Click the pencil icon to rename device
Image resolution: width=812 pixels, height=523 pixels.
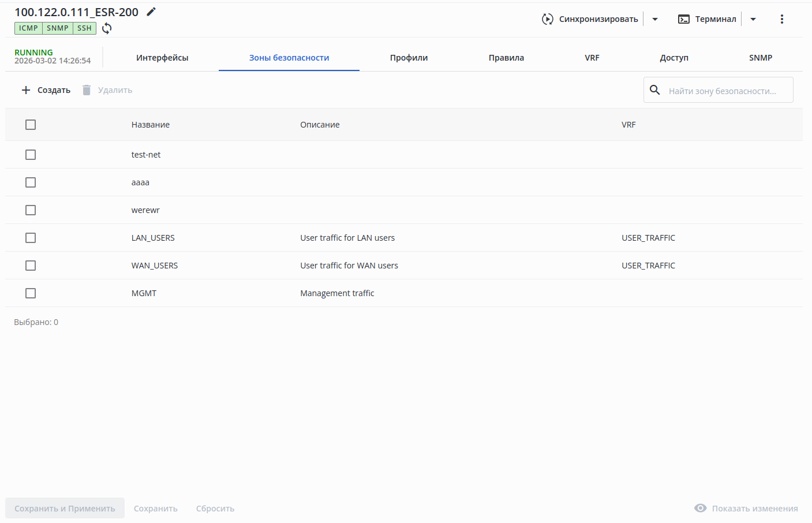tap(151, 12)
